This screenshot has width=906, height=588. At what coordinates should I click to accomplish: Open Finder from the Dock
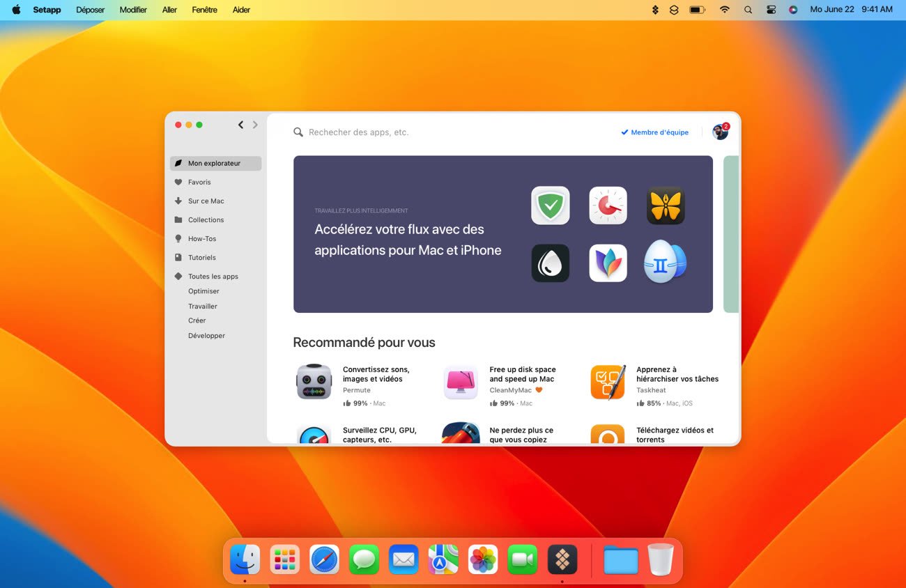245,559
